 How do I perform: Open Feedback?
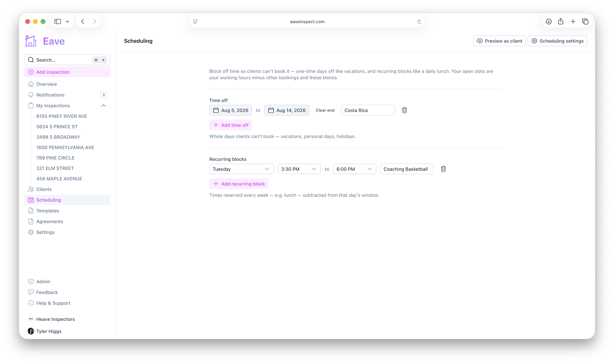click(x=67, y=292)
